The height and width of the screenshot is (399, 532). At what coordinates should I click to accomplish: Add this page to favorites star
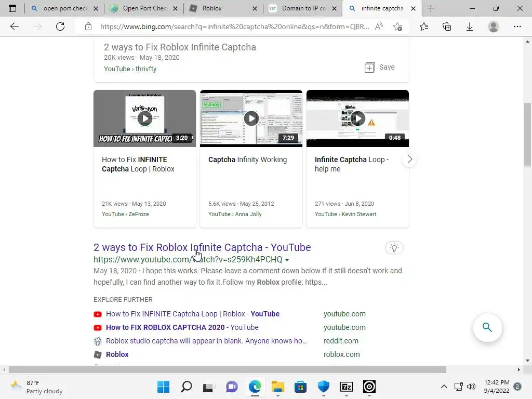(397, 26)
